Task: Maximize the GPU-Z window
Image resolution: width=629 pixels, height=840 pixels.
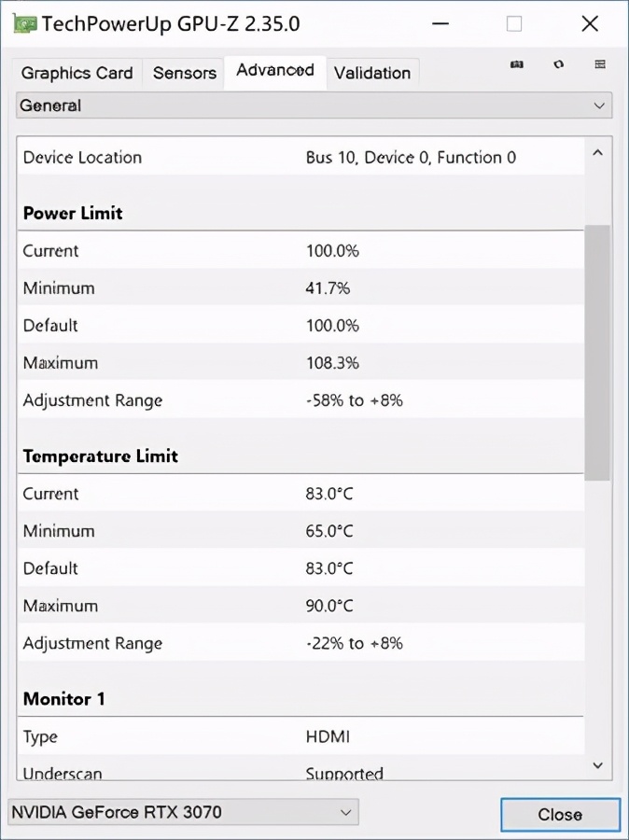Action: [514, 24]
